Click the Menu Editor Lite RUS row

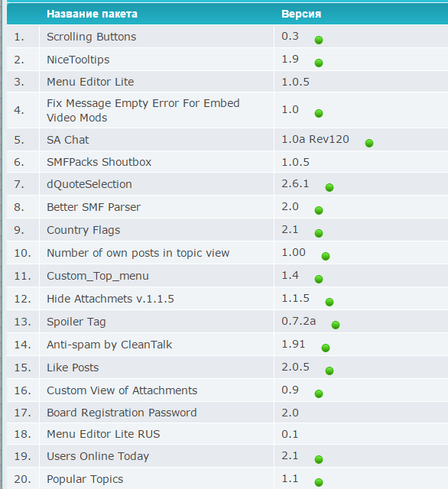227,434
